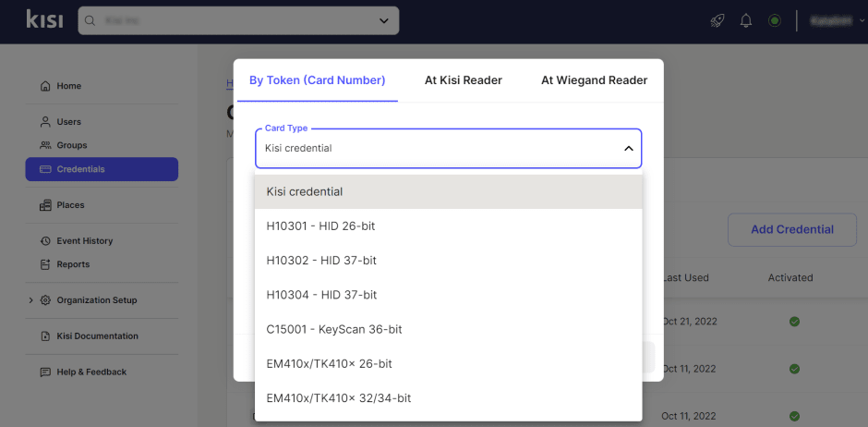Screen dimensions: 868x427
Task: Click the Users person icon
Action: pyautogui.click(x=45, y=122)
